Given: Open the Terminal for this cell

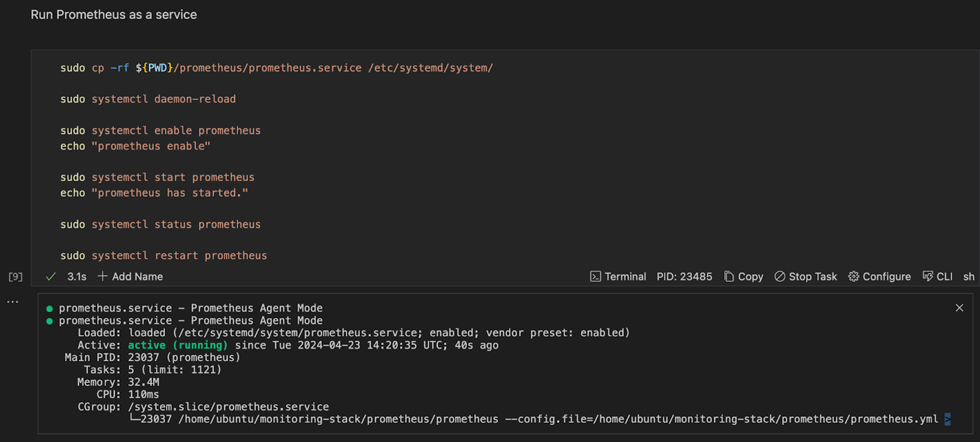Looking at the screenshot, I should 618,277.
